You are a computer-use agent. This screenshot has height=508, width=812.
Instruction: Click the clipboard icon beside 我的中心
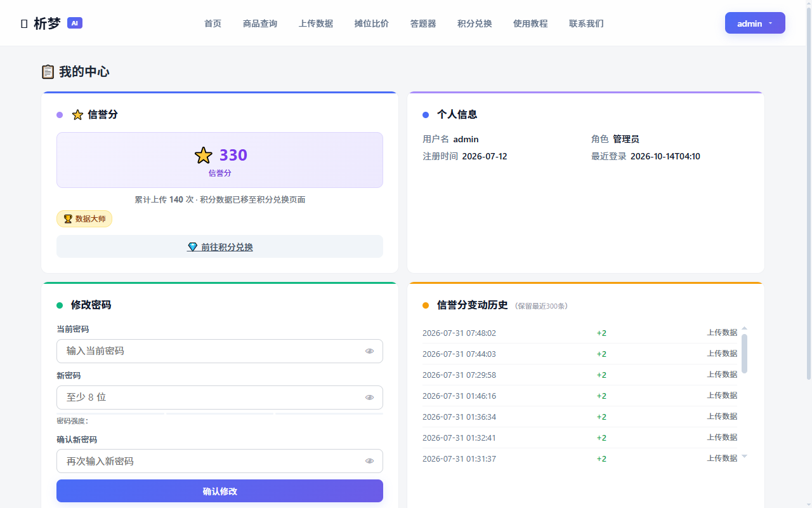48,72
